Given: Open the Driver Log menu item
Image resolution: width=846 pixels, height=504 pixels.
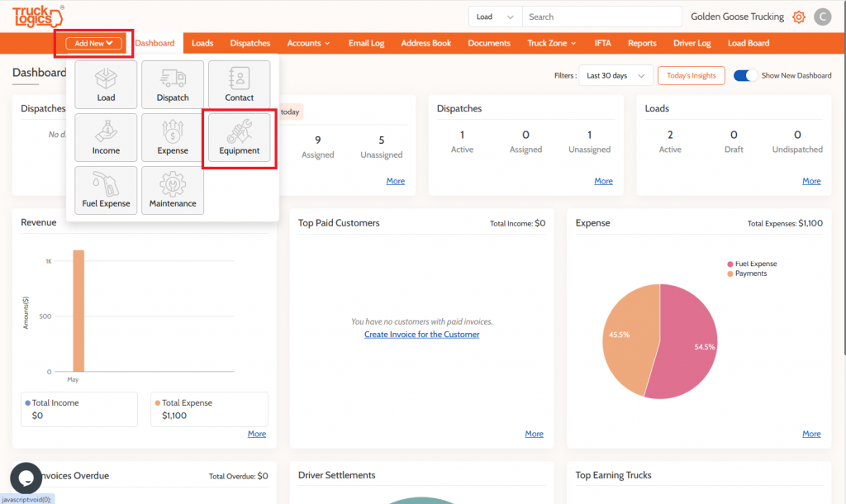Looking at the screenshot, I should tap(692, 43).
